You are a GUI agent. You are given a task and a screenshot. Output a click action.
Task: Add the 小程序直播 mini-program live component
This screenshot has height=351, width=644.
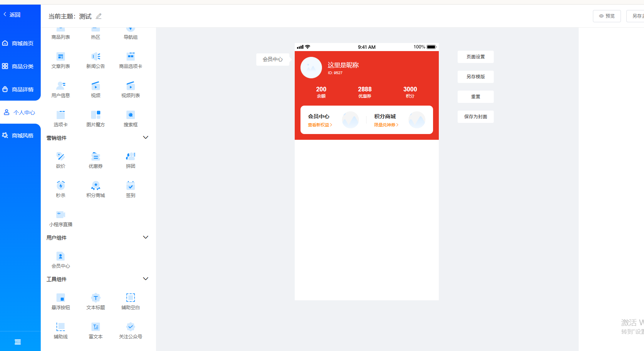[61, 219]
